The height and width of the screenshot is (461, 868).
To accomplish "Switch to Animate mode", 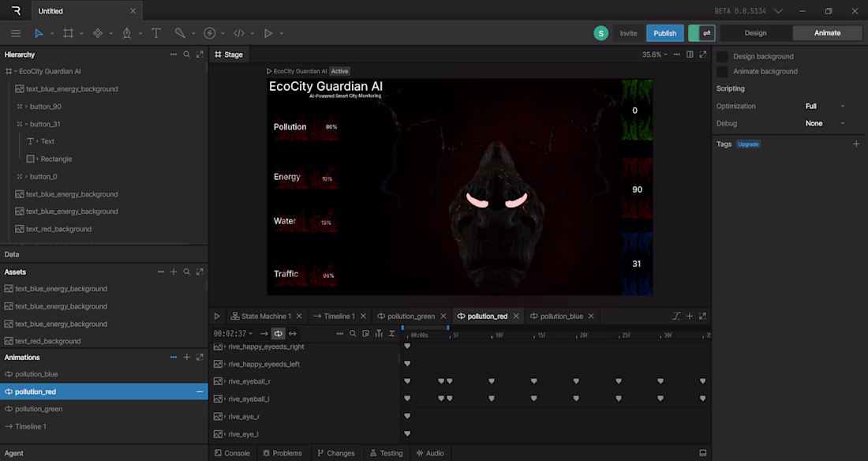I will 827,33.
